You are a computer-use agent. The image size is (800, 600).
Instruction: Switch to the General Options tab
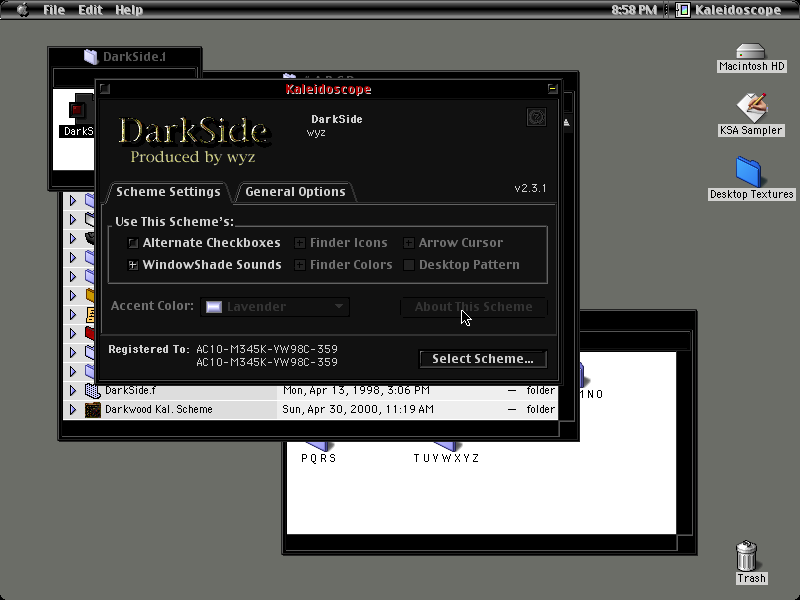point(295,192)
